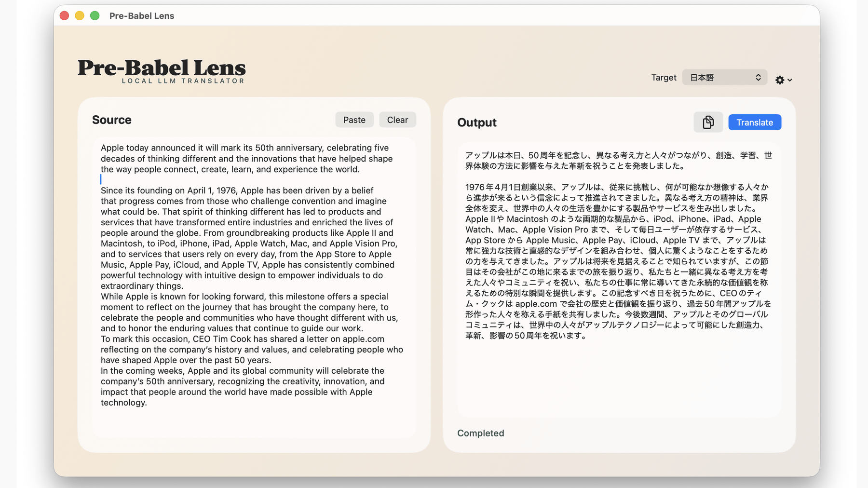Minimize the window with the yellow button
868x488 pixels.
pos(80,16)
